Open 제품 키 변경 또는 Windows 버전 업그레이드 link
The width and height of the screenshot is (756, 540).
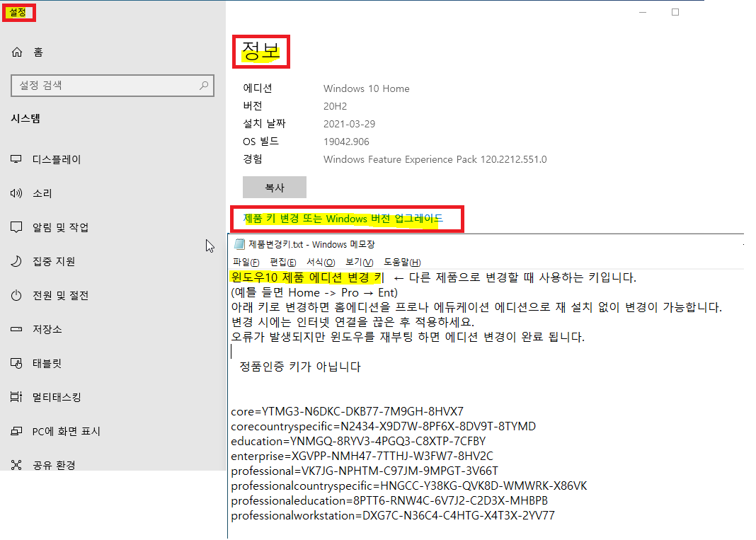[343, 219]
